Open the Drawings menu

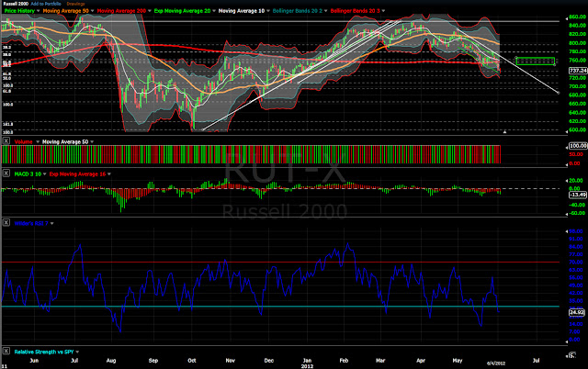(75, 4)
